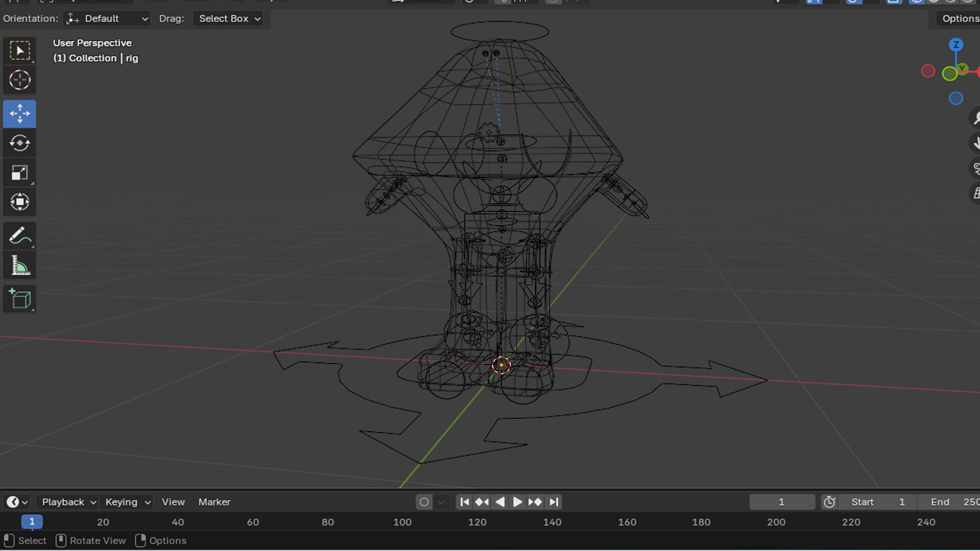Toggle auto keying record button
This screenshot has width=980, height=551.
pyautogui.click(x=424, y=502)
